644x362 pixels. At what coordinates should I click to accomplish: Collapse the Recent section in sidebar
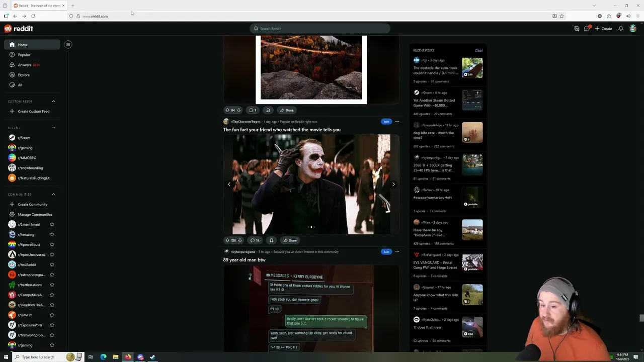[53, 128]
